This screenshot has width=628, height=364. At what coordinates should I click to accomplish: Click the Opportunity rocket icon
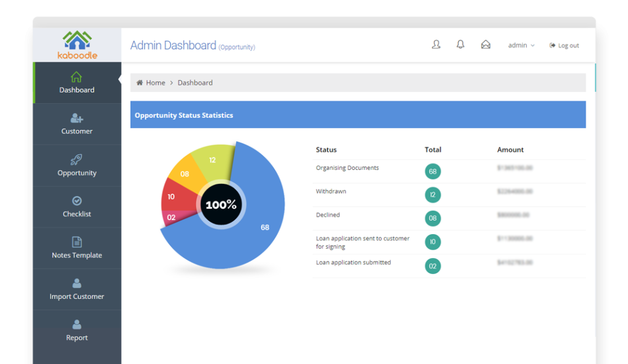pyautogui.click(x=77, y=159)
